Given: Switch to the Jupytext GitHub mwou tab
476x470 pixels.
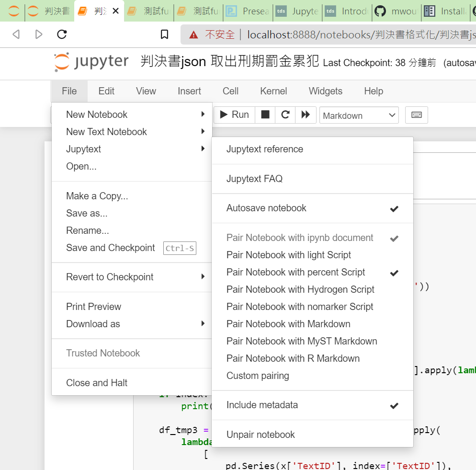Looking at the screenshot, I should [396, 11].
